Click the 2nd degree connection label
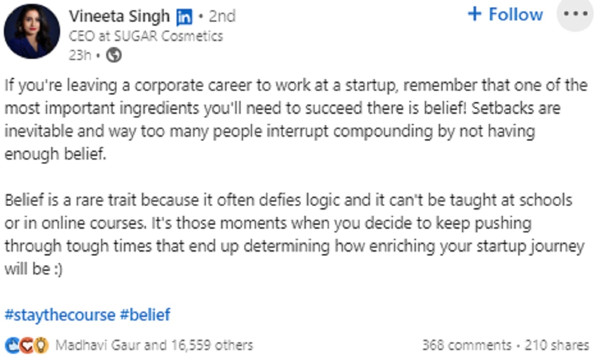 (x=222, y=16)
